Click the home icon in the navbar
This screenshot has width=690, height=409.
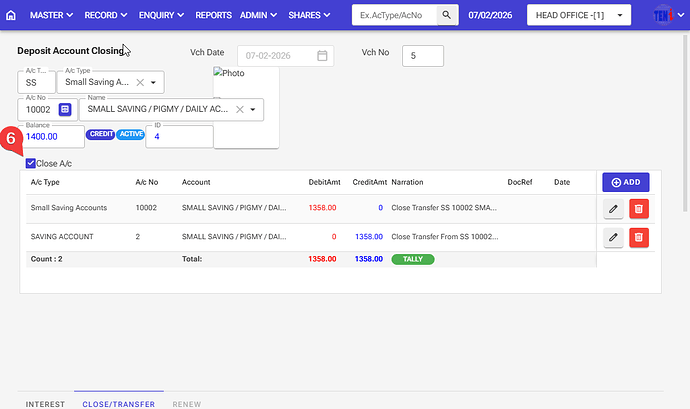pyautogui.click(x=11, y=16)
